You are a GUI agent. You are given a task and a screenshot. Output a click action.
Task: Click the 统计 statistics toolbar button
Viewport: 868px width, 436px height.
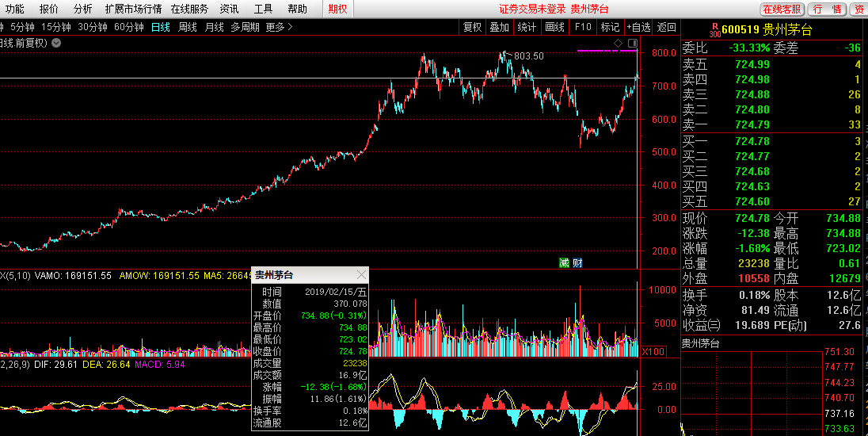point(527,27)
